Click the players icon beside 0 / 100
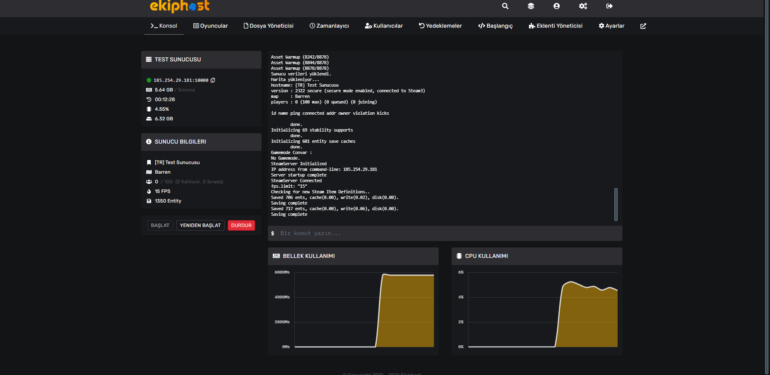 point(149,182)
